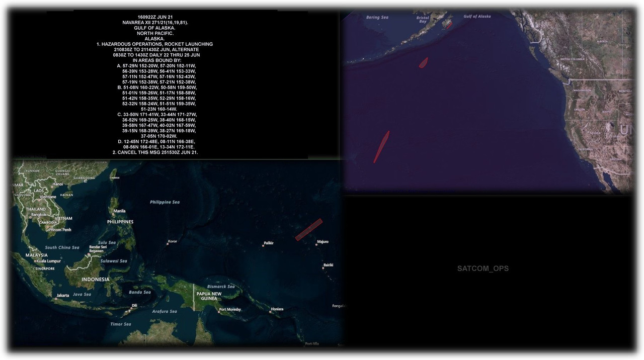The width and height of the screenshot is (644, 360).
Task: Click the Hanoi city label
Action: (57, 184)
